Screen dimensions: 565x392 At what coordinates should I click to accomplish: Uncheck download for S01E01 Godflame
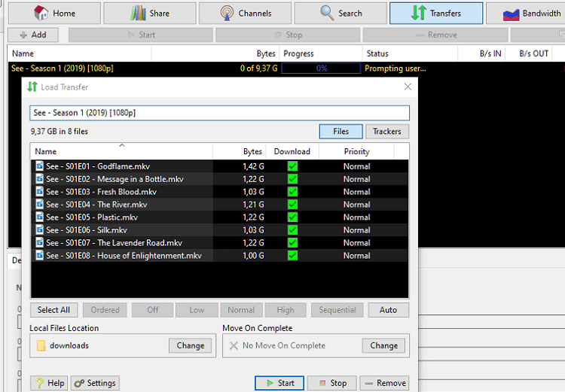pos(292,166)
